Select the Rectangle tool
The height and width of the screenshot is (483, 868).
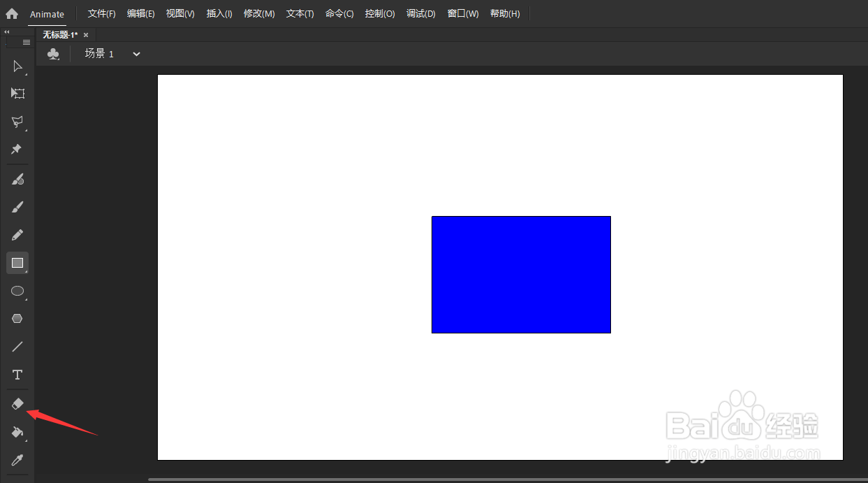coord(17,263)
